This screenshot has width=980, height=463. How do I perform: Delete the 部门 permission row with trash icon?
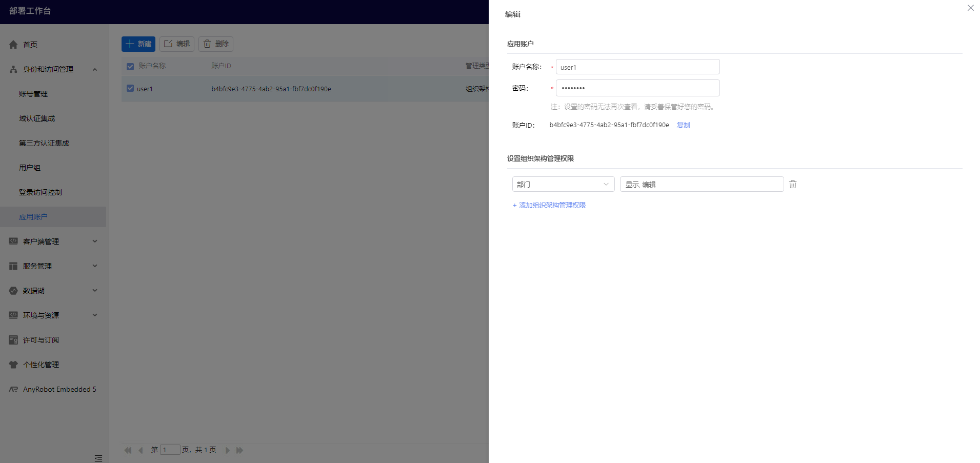(x=793, y=184)
